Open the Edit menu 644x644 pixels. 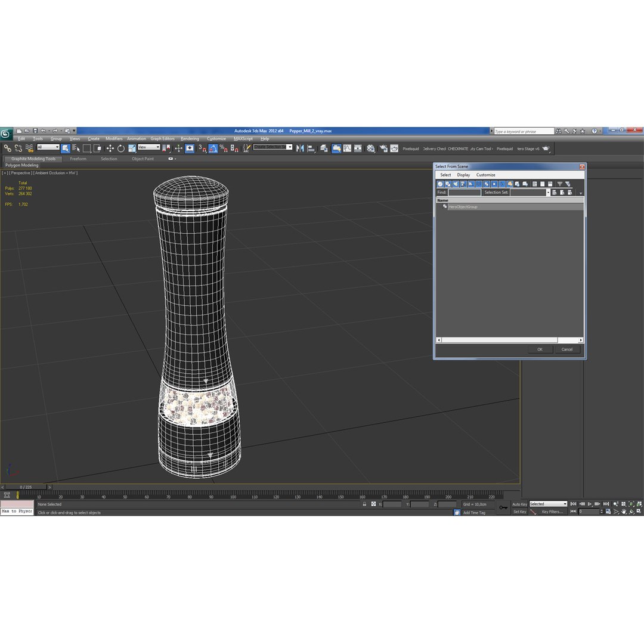point(21,139)
